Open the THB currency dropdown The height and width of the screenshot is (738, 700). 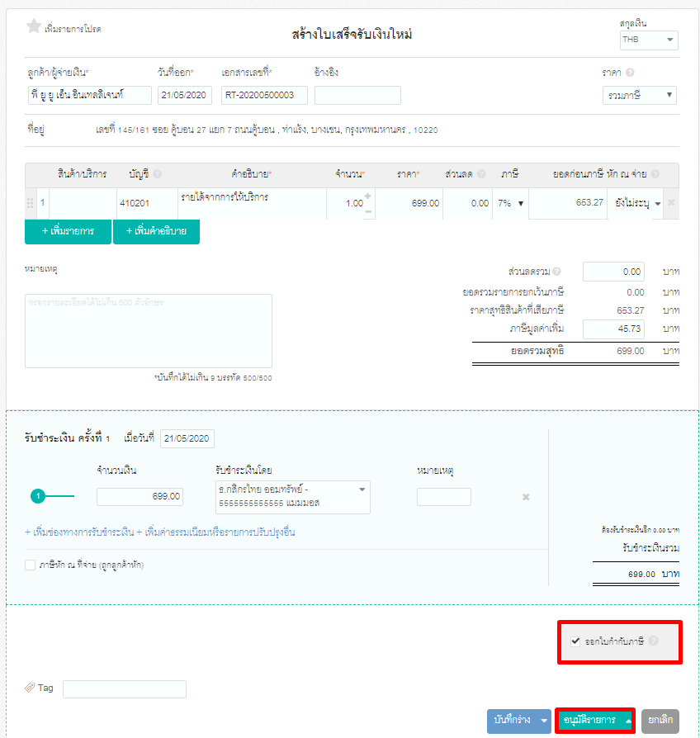tap(649, 40)
